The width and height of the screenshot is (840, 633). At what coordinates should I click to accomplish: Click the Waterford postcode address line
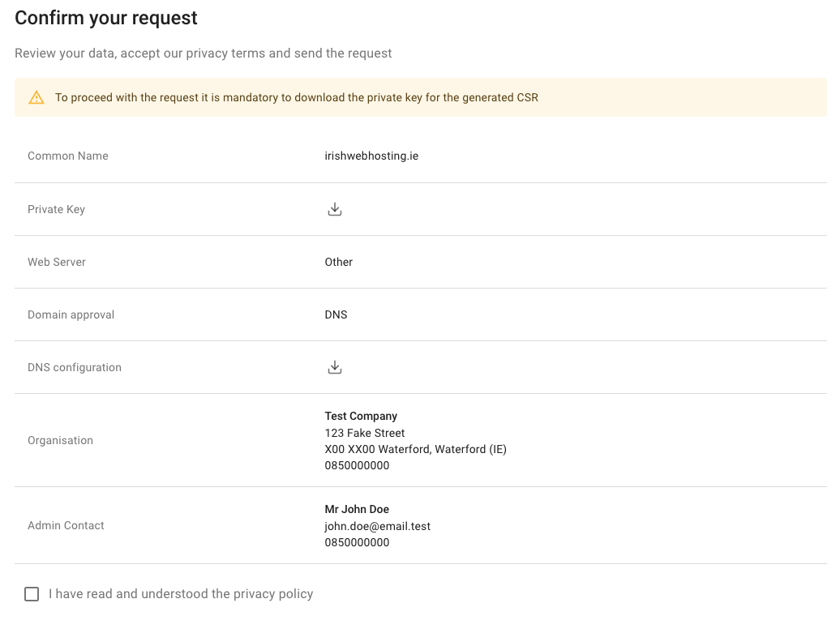point(415,449)
